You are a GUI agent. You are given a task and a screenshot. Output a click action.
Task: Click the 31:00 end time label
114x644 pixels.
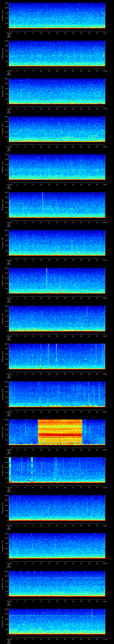pyautogui.click(x=105, y=639)
